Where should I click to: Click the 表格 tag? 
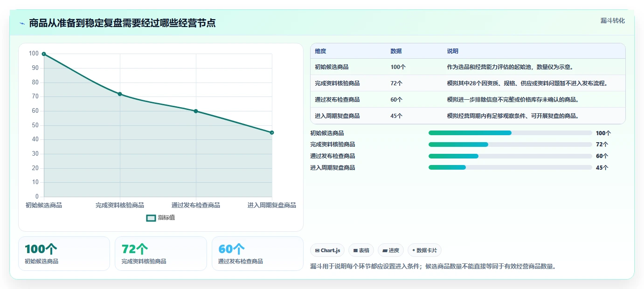(x=361, y=250)
